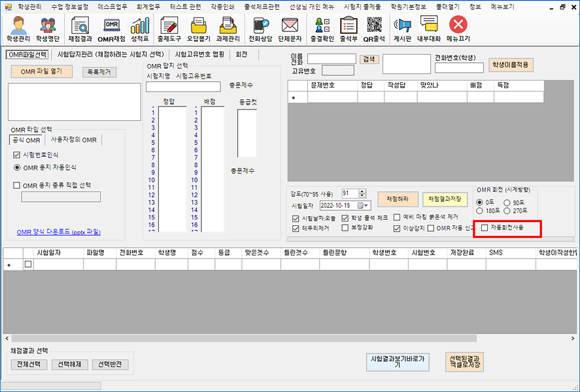Toggle 테두리제거 checkbox
The image size is (580, 392).
coord(296,229)
